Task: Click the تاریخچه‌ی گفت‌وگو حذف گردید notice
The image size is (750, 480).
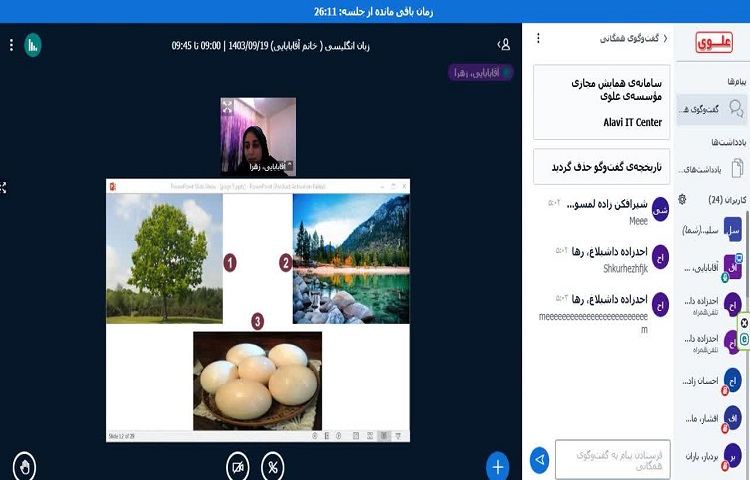Action: coord(602,167)
